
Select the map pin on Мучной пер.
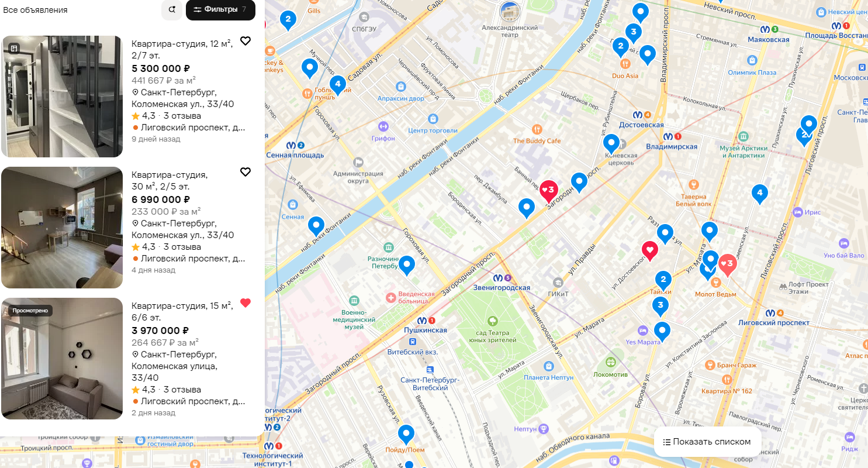tap(309, 68)
